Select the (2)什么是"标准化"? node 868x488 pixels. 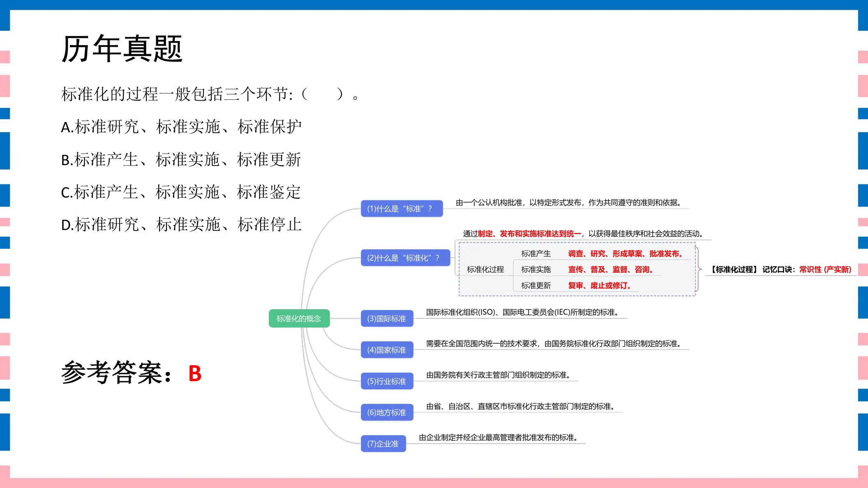pyautogui.click(x=406, y=258)
